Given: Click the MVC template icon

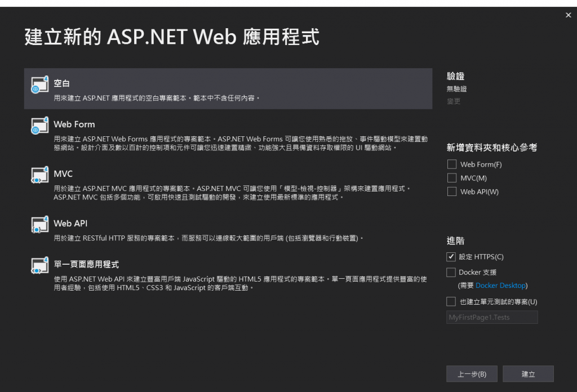Looking at the screenshot, I should [x=40, y=175].
